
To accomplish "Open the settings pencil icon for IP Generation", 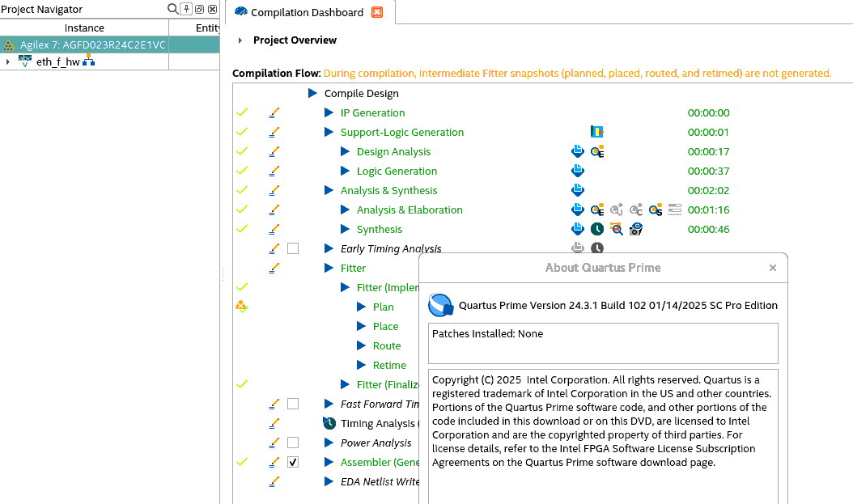I will 274,113.
